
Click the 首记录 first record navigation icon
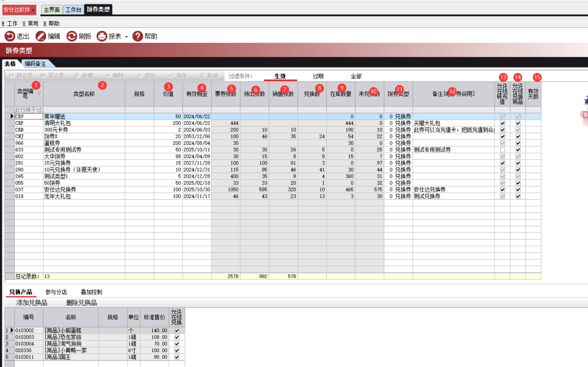(12, 76)
